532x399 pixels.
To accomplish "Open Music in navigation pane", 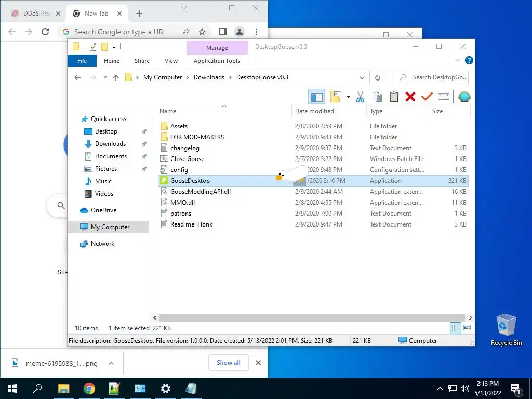I will [103, 181].
